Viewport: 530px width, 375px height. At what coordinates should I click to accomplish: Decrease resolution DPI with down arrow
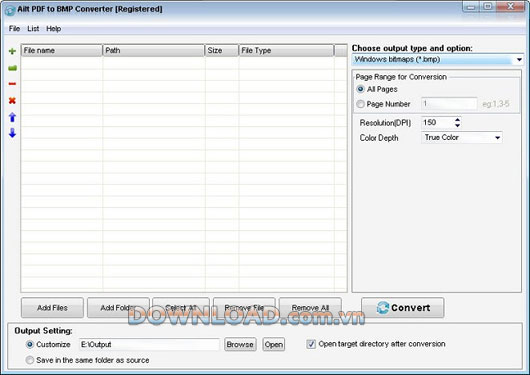tap(457, 125)
